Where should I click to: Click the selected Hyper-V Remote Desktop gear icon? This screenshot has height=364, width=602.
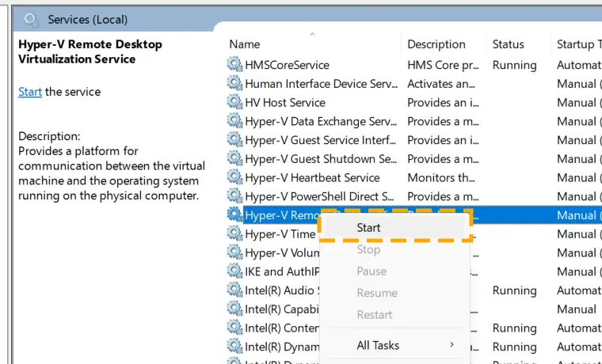pos(234,214)
